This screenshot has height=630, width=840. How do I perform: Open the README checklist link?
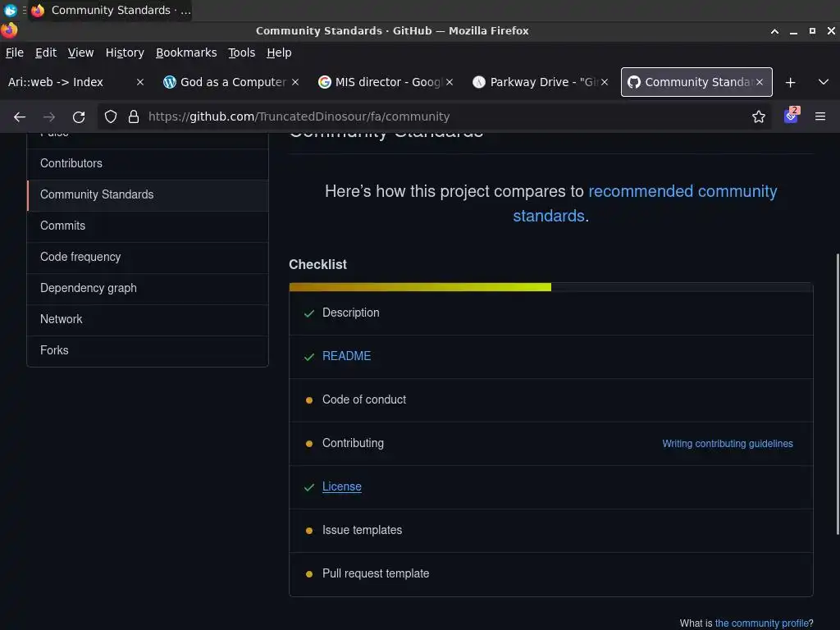(x=347, y=356)
